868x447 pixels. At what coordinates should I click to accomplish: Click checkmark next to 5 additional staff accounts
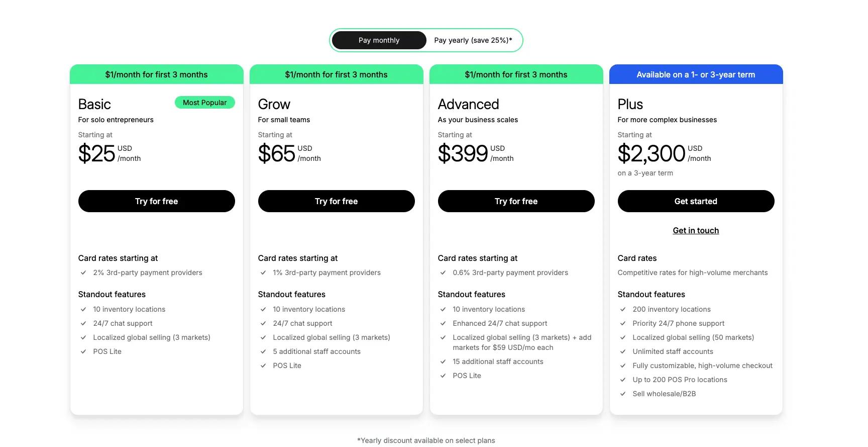(263, 351)
